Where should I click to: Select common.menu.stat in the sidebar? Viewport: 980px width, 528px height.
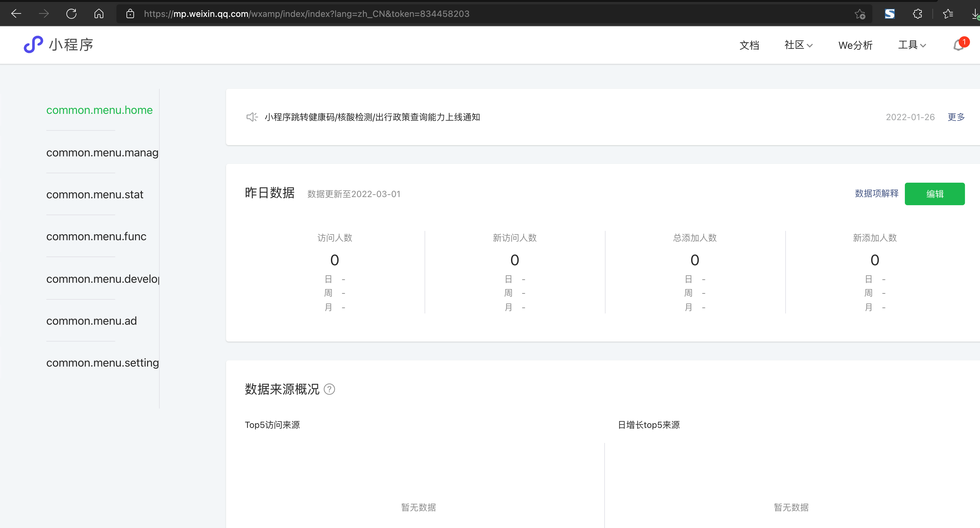coord(95,195)
